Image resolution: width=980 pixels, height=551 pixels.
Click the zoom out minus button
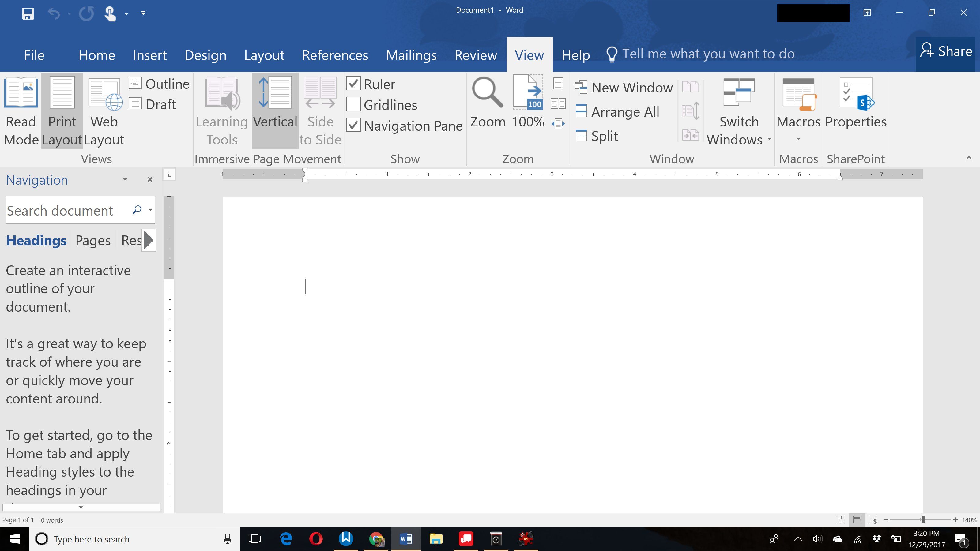tap(885, 520)
